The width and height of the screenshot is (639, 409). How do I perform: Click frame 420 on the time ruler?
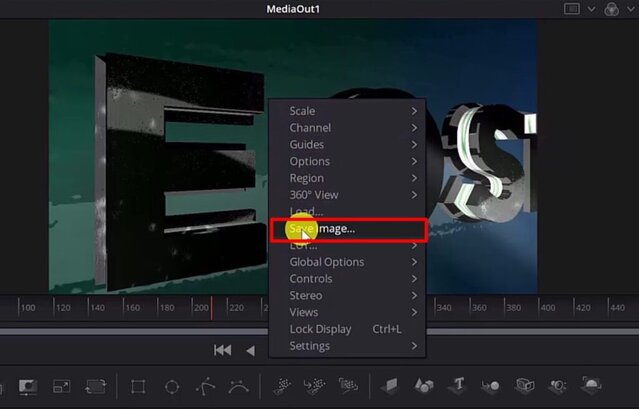[x=583, y=308]
